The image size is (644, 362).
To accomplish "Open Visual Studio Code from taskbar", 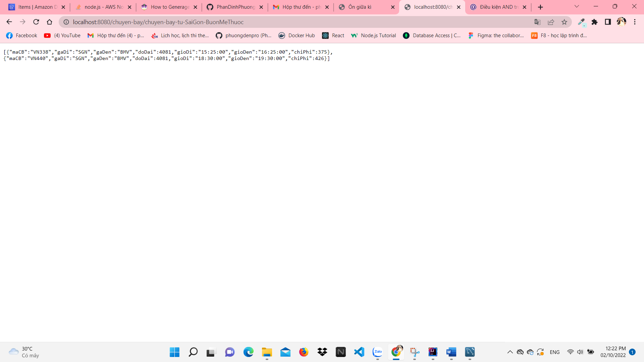I will 359,352.
